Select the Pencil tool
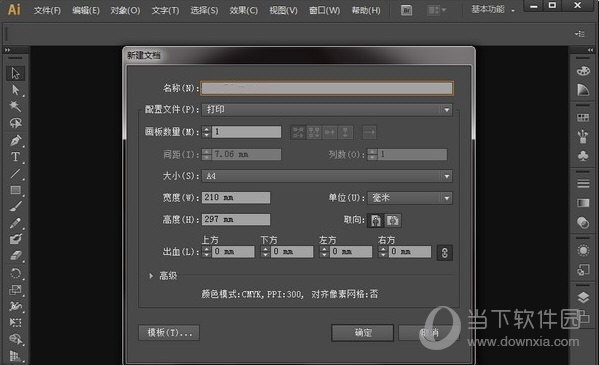Image resolution: width=599 pixels, height=365 pixels. pyautogui.click(x=15, y=223)
